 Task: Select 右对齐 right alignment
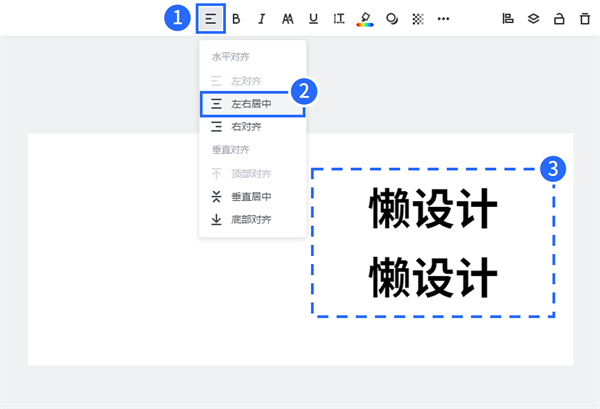click(251, 127)
